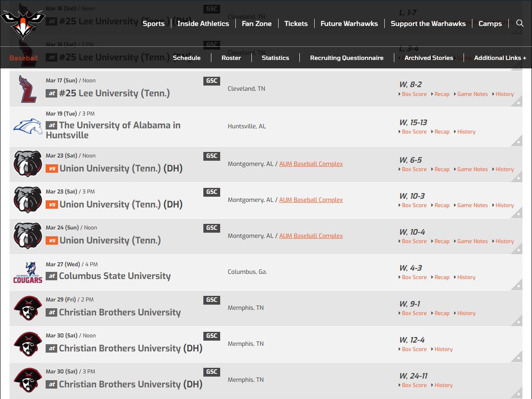Click Lee University logo for Mar 17 game
This screenshot has height=399, width=532.
click(28, 89)
